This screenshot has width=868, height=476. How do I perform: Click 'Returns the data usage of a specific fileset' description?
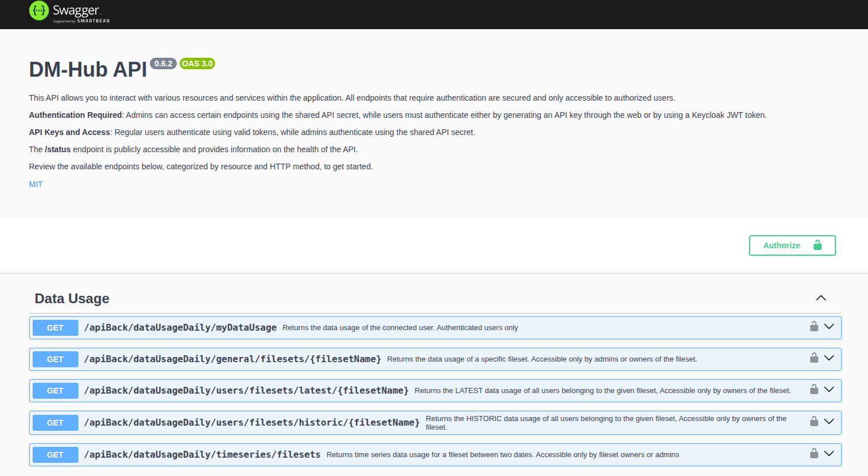click(x=542, y=359)
